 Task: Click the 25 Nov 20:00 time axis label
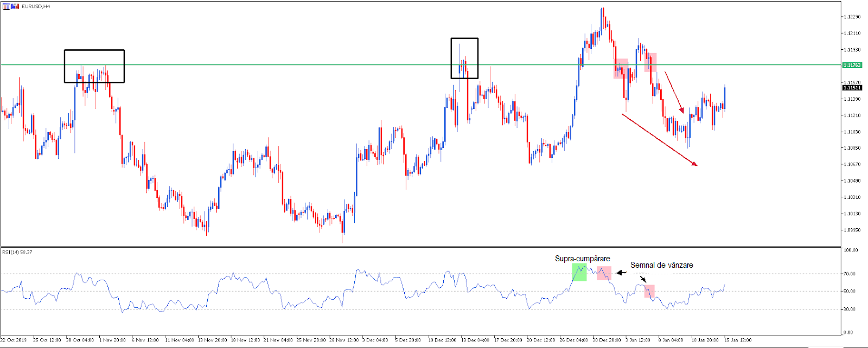(x=311, y=340)
